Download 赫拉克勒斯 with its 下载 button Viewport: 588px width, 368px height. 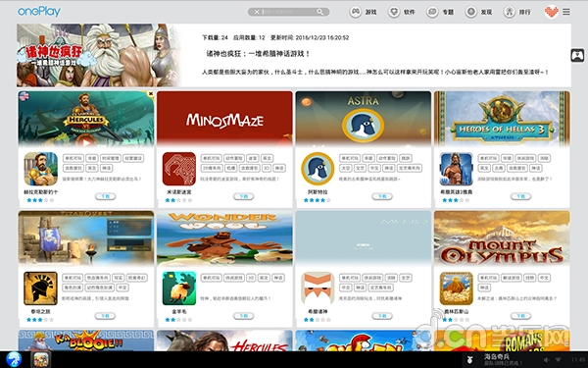[106, 196]
